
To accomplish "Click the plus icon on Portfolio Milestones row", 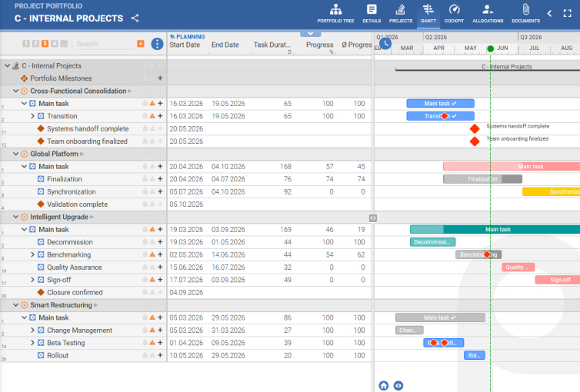I will click(160, 78).
